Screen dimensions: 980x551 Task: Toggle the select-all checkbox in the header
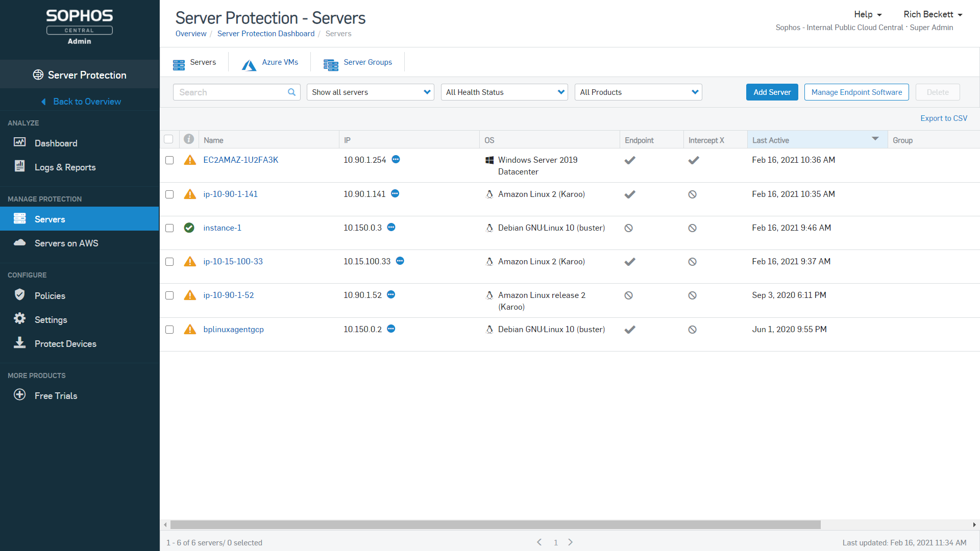169,139
